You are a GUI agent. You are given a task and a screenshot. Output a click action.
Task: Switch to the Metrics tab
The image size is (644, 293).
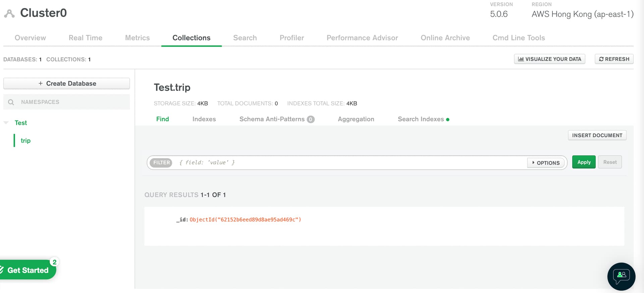(137, 38)
